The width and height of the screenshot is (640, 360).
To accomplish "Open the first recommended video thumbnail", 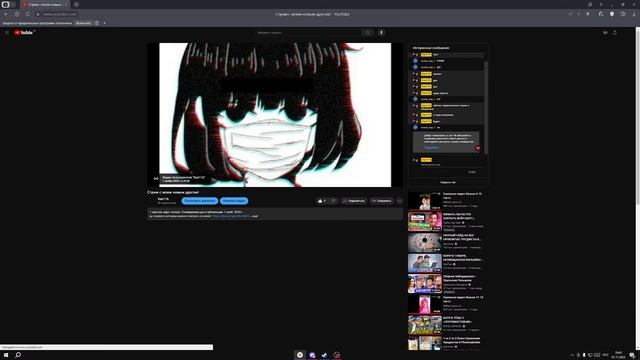I will (x=424, y=201).
